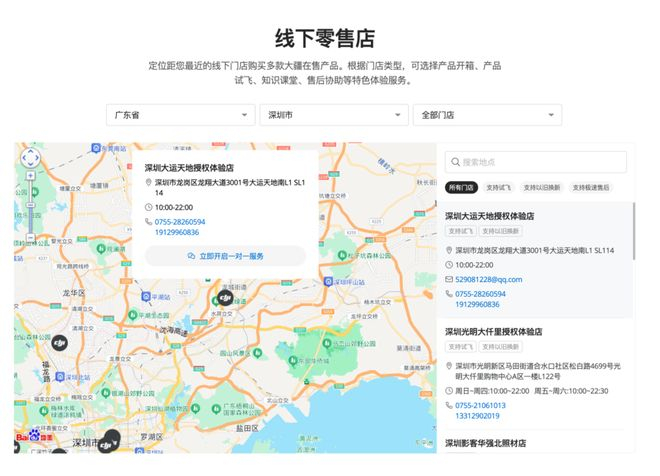Zoom in with the map plus button

[x=30, y=176]
